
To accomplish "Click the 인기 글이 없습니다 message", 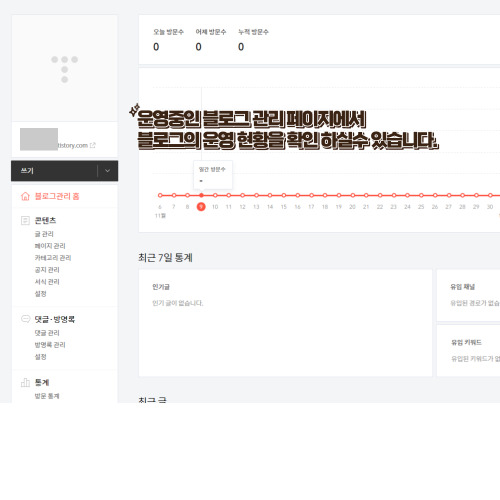I will [178, 303].
